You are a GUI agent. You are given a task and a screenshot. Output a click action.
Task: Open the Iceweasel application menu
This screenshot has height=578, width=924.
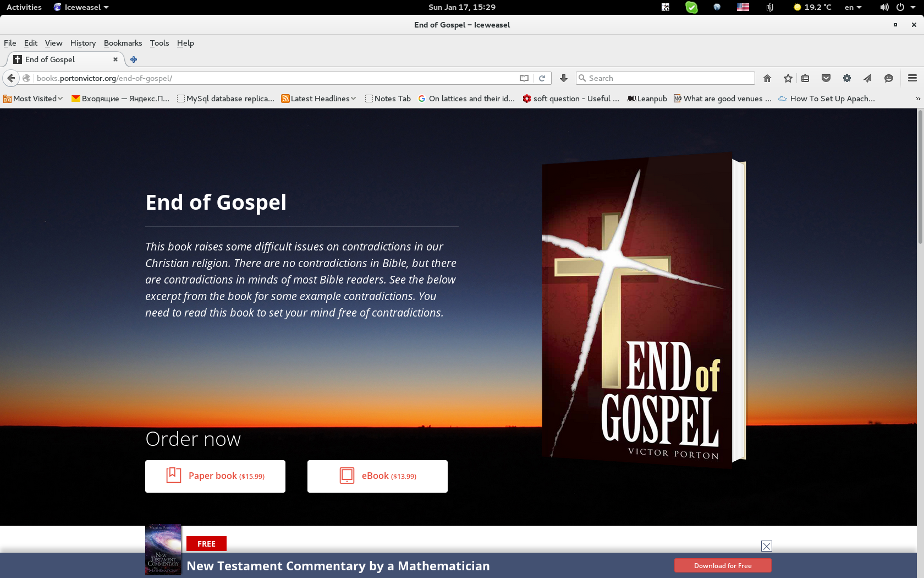pyautogui.click(x=81, y=7)
